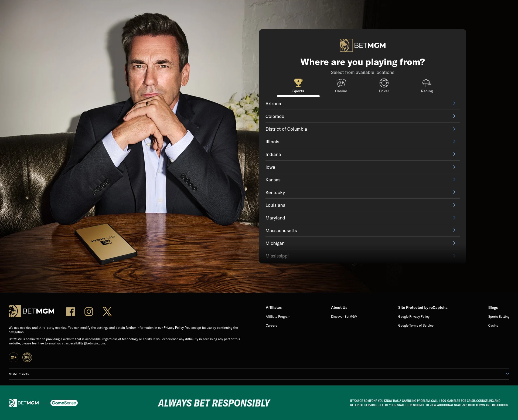Open the Discover BetMGM link
Viewport: 518px width, 420px height.
point(344,317)
